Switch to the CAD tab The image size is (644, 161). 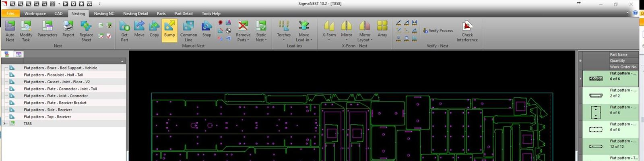click(x=59, y=13)
